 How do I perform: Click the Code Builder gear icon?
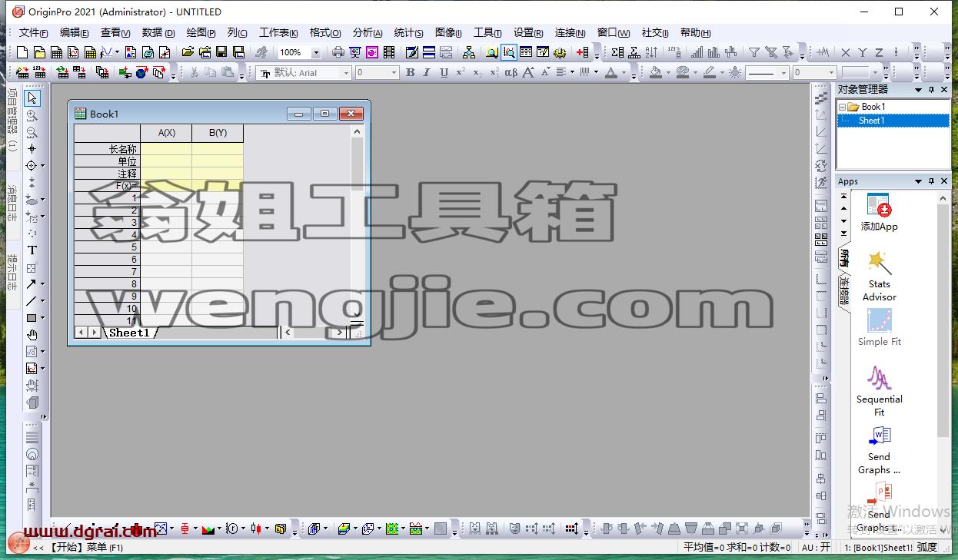pos(560,52)
